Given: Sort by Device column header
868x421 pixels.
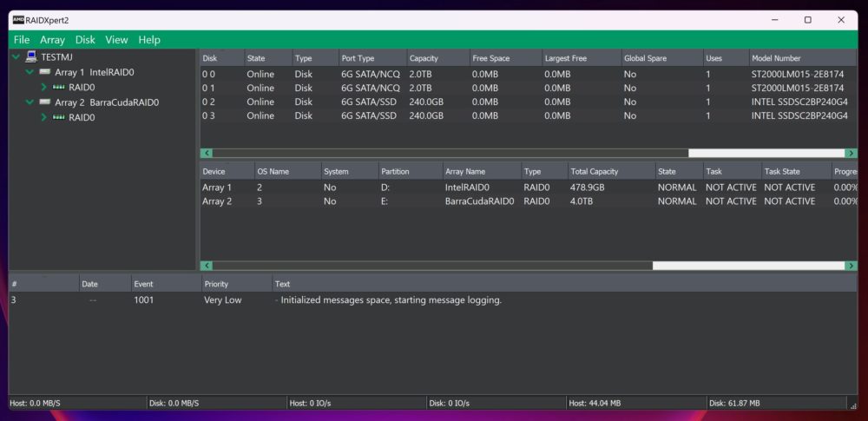Looking at the screenshot, I should 227,171.
